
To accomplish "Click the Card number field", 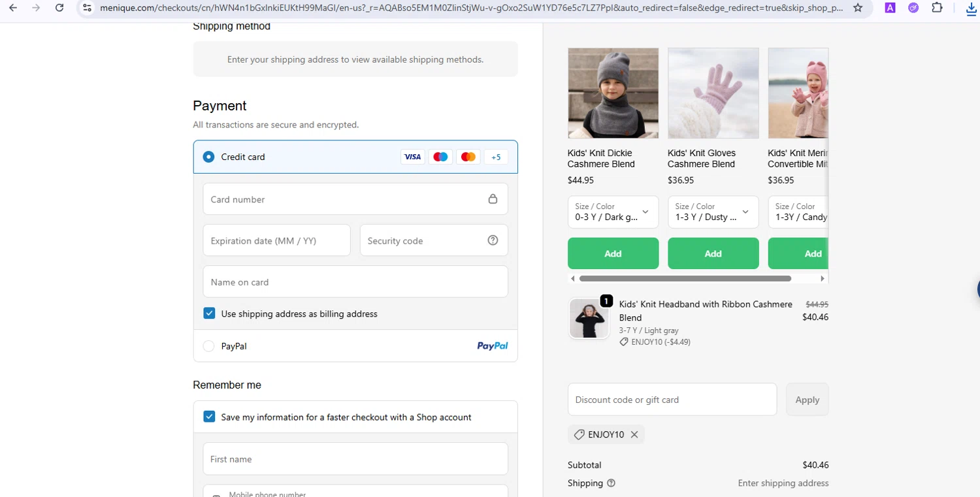I will [355, 199].
